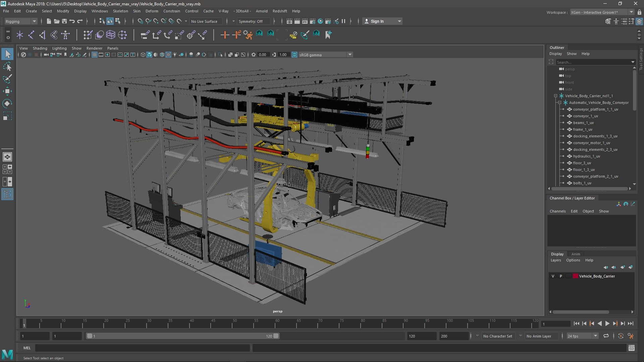Click the red Vehicle_Body_Carrier layer color swatch

[x=576, y=276]
